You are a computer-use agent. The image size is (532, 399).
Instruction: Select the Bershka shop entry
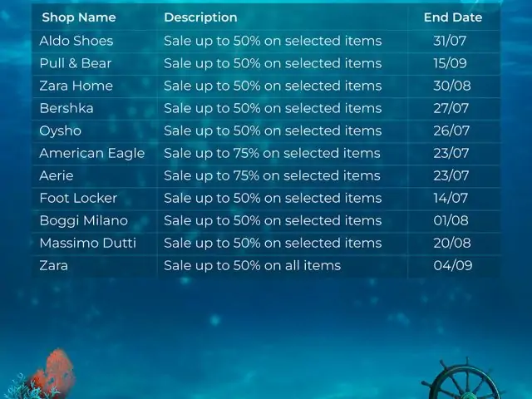[x=66, y=108]
